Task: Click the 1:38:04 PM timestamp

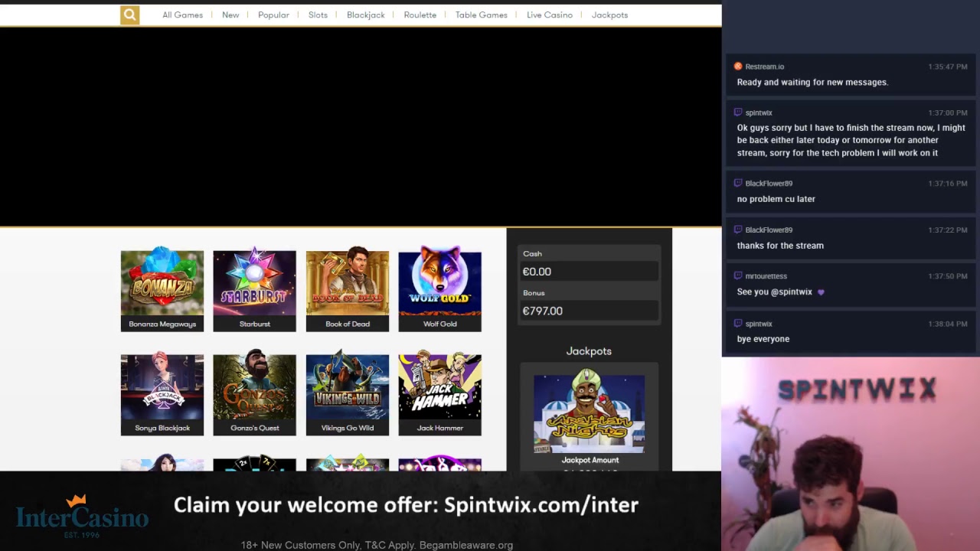Action: [x=948, y=324]
